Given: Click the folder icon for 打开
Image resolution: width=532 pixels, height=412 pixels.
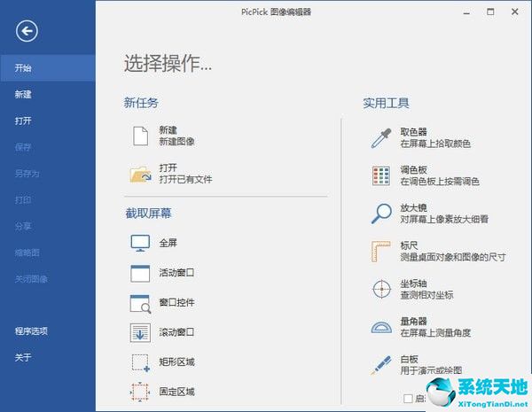Looking at the screenshot, I should [140, 174].
